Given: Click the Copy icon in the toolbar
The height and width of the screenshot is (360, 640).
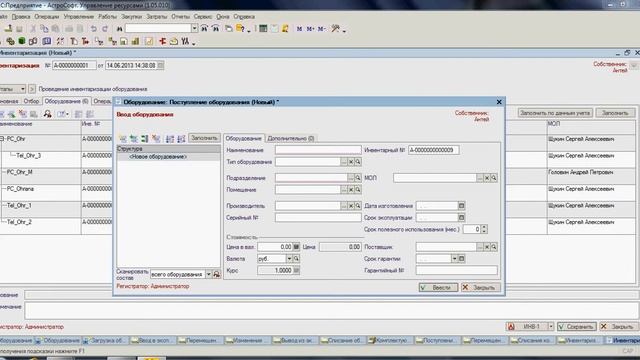Looking at the screenshot, I should 44,29.
